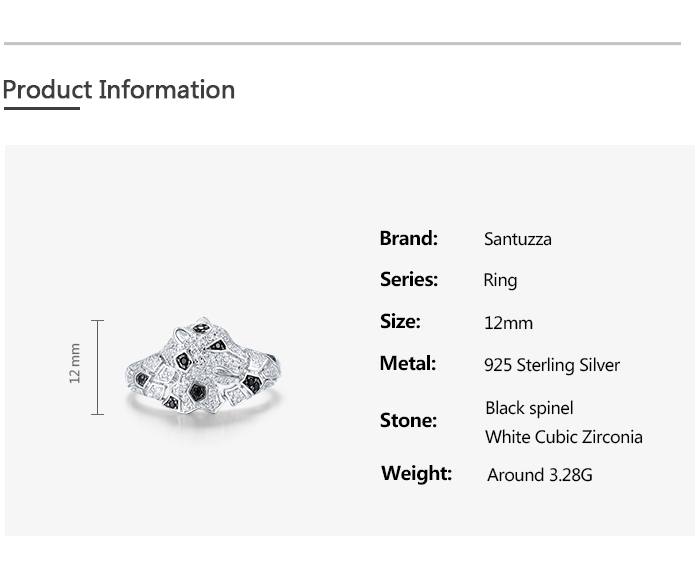Click the Size: label

coord(400,321)
